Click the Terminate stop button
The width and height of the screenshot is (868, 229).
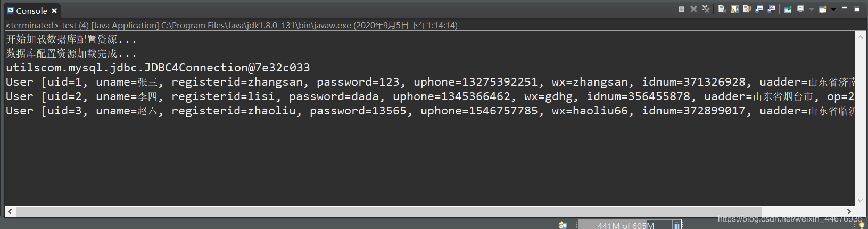(681, 9)
